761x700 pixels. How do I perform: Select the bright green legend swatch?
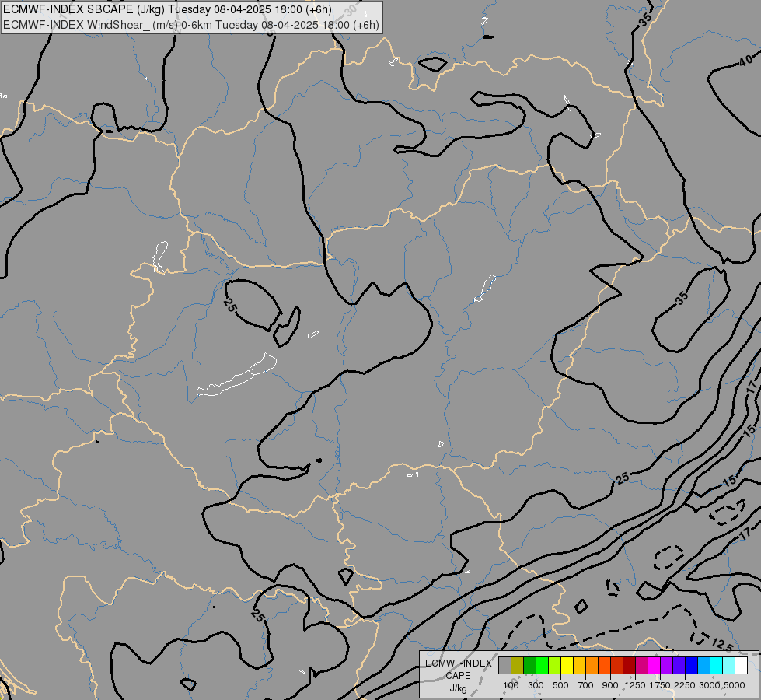542,666
